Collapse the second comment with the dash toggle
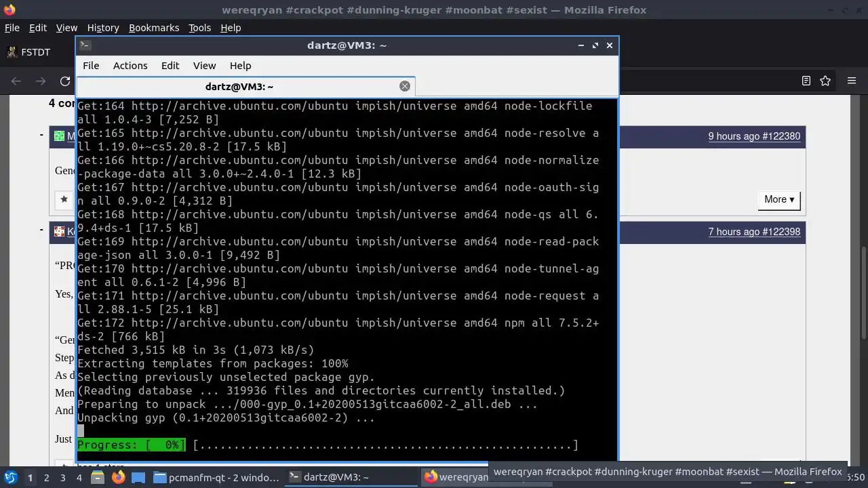Viewport: 868px width, 488px height. pyautogui.click(x=41, y=231)
